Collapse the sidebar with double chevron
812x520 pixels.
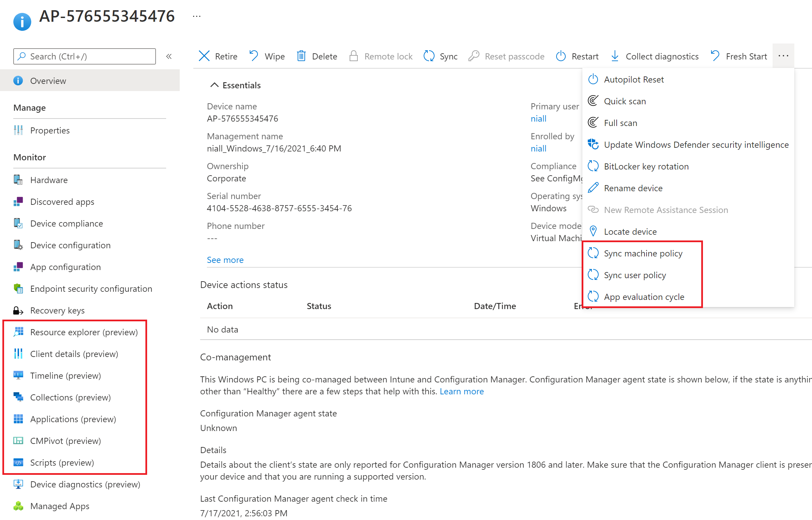click(x=169, y=56)
